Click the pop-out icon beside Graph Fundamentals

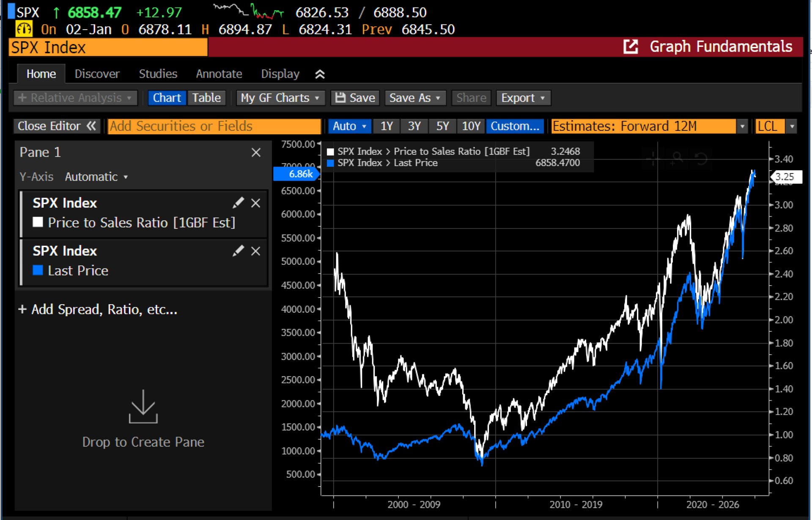click(630, 47)
